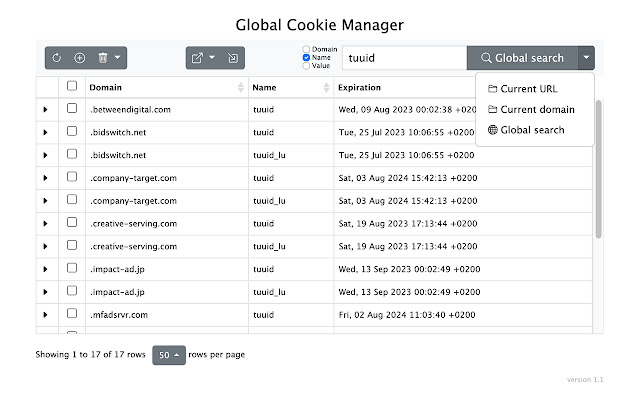Click the refresh cookies icon
Viewport: 640px width, 400px height.
[57, 58]
